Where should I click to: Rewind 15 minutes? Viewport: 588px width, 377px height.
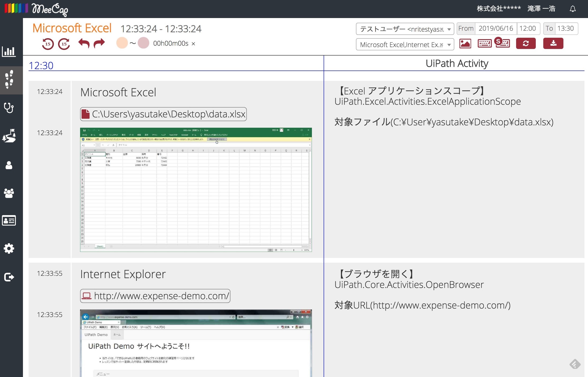point(48,44)
